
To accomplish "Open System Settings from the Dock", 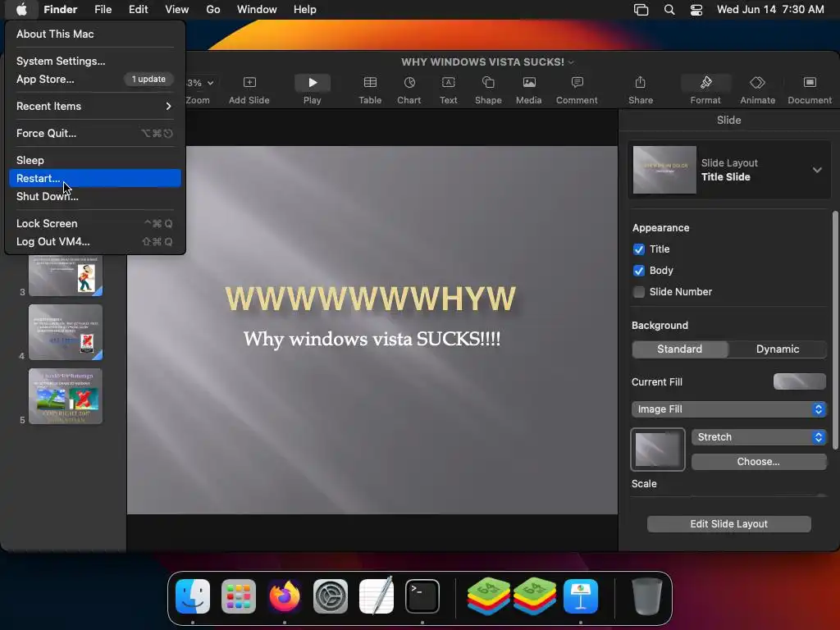I will 331,596.
